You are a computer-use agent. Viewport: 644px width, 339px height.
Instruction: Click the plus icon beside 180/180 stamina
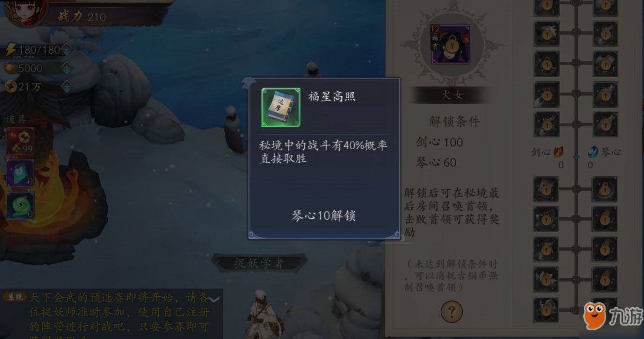pyautogui.click(x=67, y=50)
